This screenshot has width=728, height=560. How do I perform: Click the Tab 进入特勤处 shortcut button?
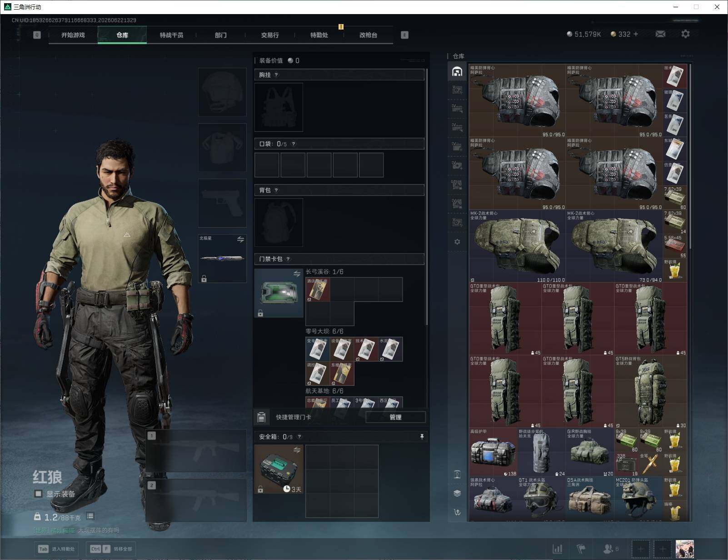[x=56, y=549]
